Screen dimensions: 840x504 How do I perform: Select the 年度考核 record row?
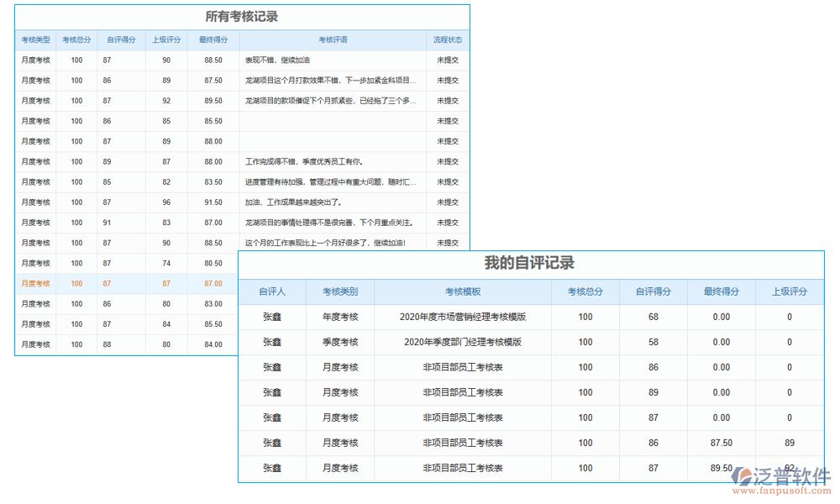339,317
